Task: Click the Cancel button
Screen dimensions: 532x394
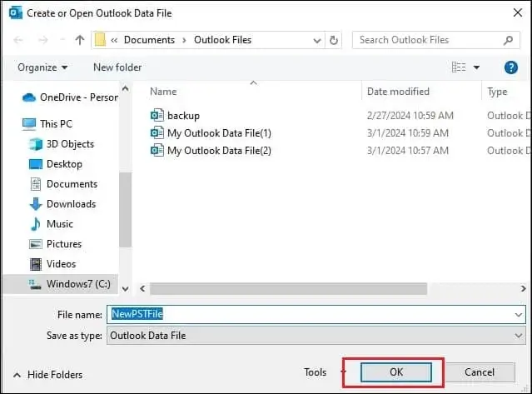Action: point(480,372)
